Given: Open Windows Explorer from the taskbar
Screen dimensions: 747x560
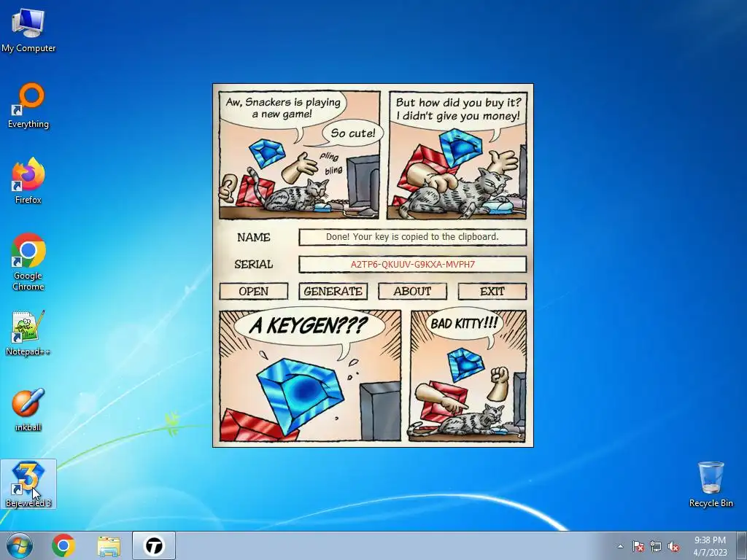Looking at the screenshot, I should (x=109, y=545).
